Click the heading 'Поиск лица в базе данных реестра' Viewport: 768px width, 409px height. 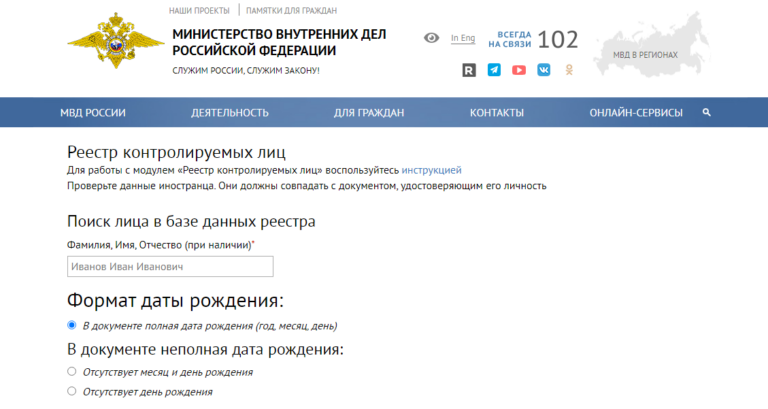(x=191, y=221)
